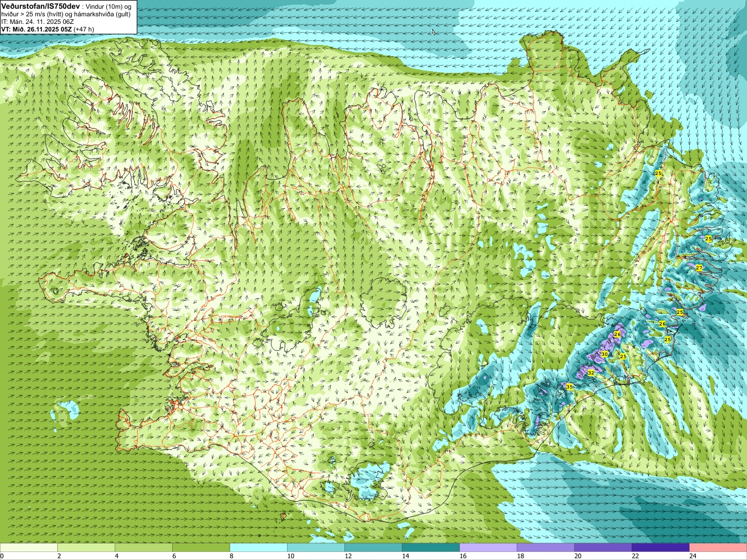Click the teal 12–14 m/s legend swatch

[x=373, y=547]
